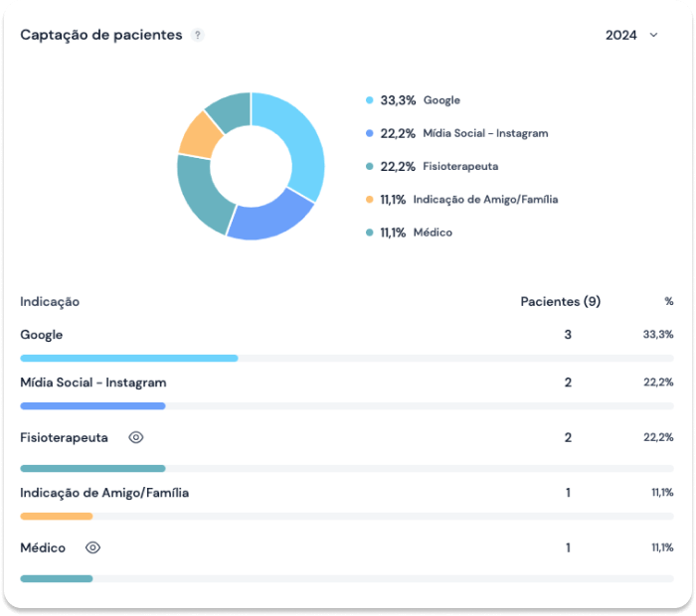This screenshot has height=616, width=696.
Task: Click the orange donut chart segment
Action: click(200, 135)
